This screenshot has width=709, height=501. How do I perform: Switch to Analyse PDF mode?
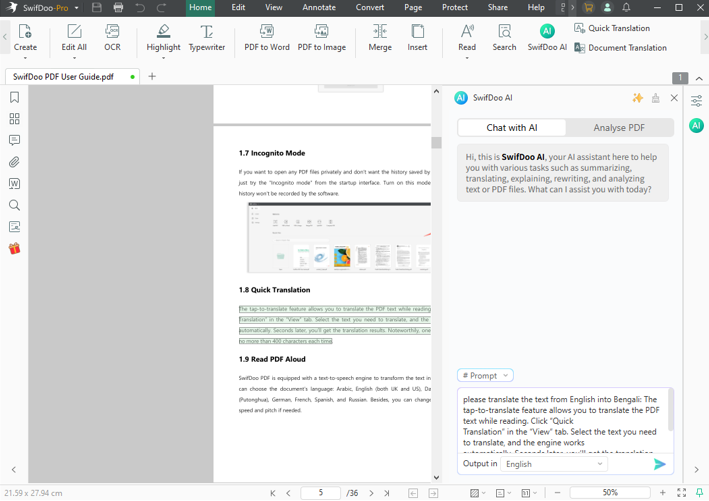coord(618,128)
